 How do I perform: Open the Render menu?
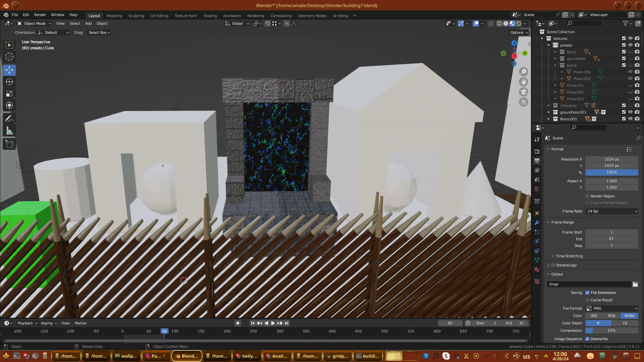pyautogui.click(x=40, y=15)
